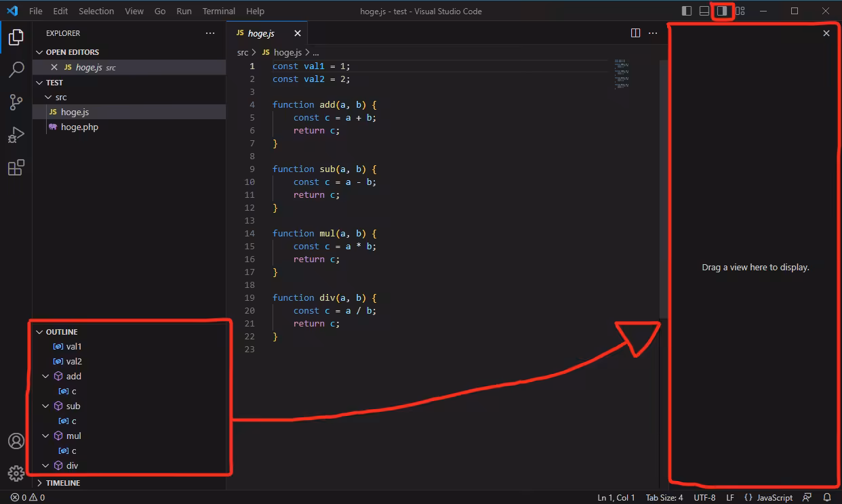Screen dimensions: 842x504
Task: Open the Accounts icon in activity bar
Action: (16, 441)
